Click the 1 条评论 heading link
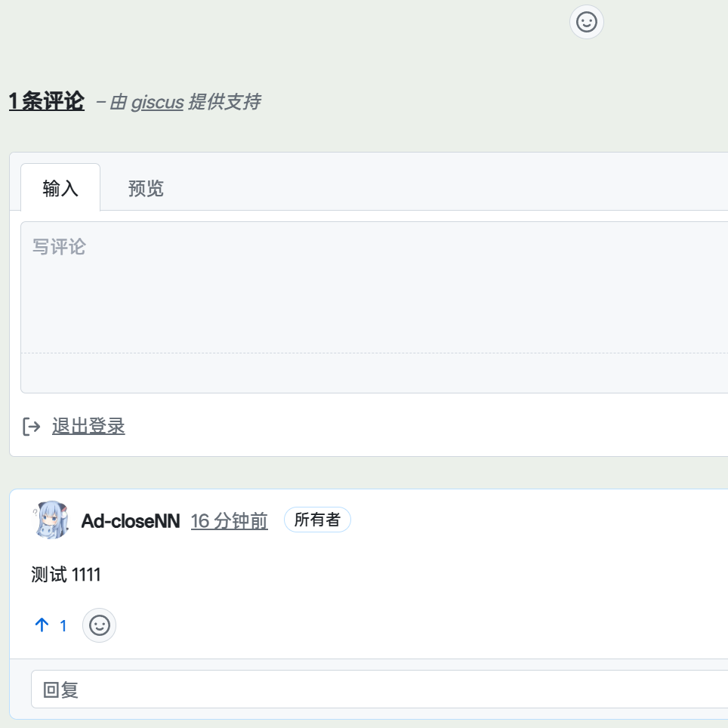 coord(46,101)
